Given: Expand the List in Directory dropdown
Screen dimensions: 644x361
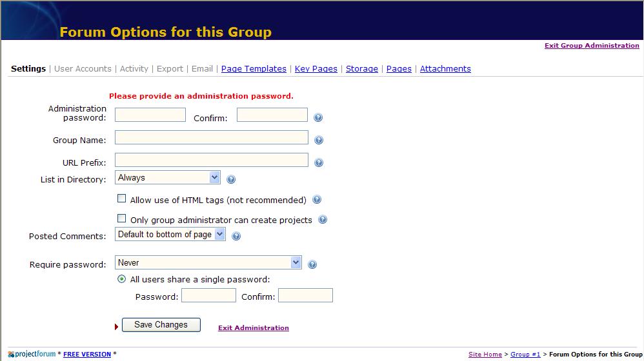Looking at the screenshot, I should tap(168, 178).
